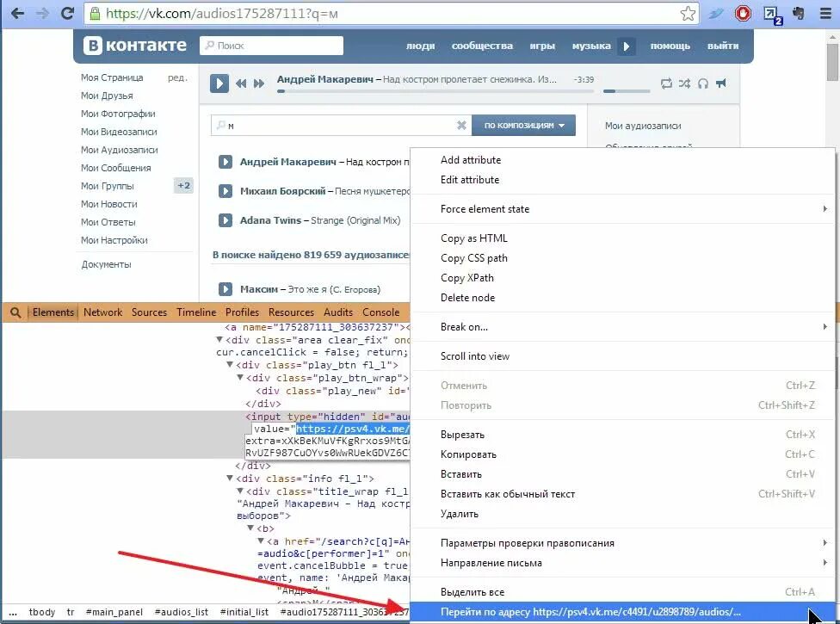
Task: Click the bird extension icon
Action: point(716,14)
